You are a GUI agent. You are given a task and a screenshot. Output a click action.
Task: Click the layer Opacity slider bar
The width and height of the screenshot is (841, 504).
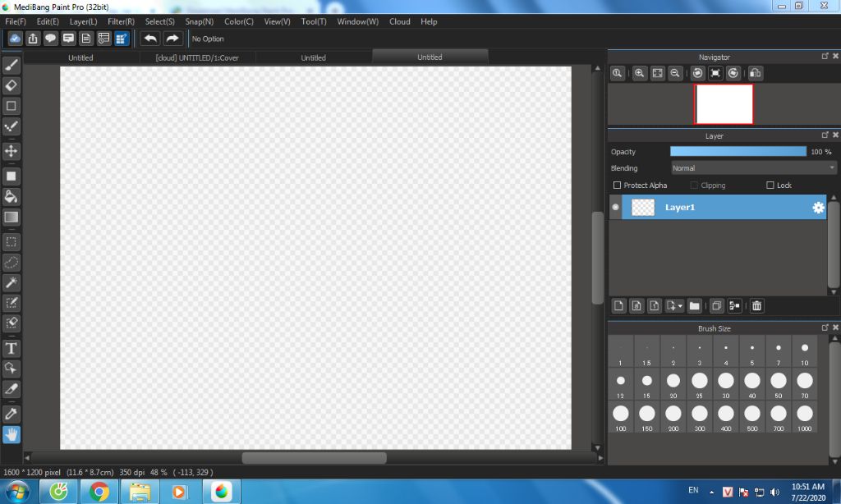(x=738, y=152)
